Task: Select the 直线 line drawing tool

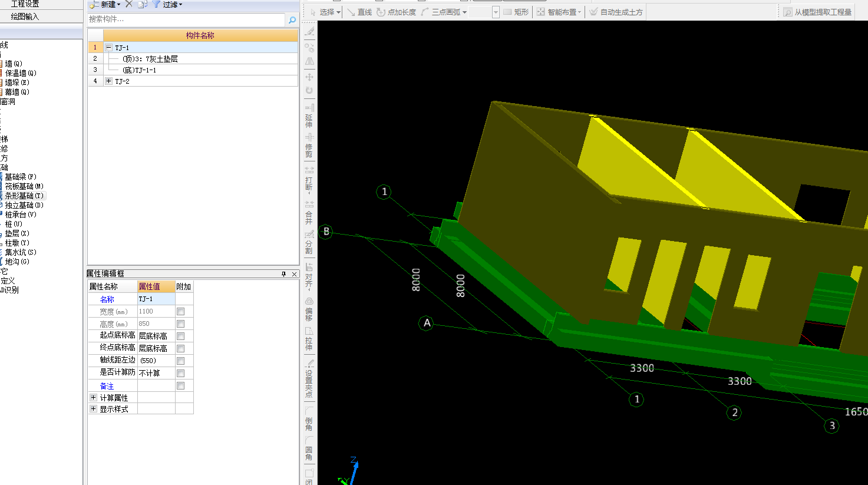Action: [x=359, y=12]
